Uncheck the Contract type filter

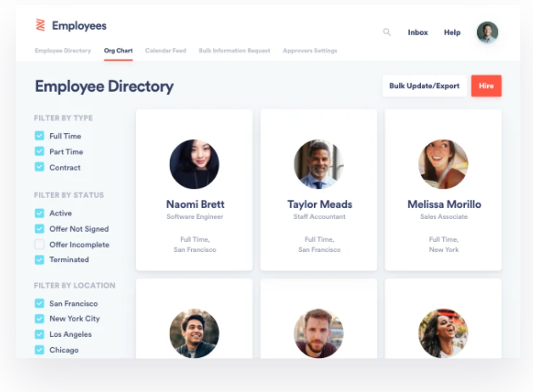39,167
